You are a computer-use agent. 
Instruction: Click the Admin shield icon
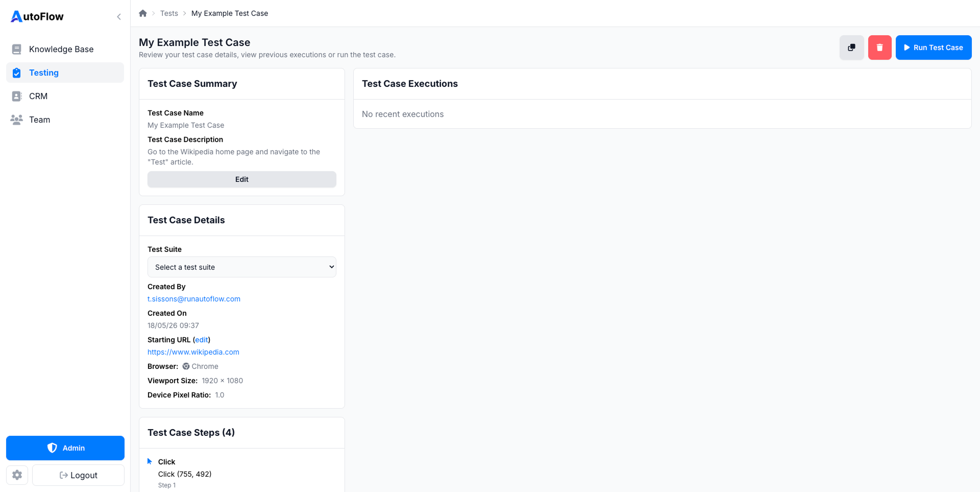click(52, 448)
